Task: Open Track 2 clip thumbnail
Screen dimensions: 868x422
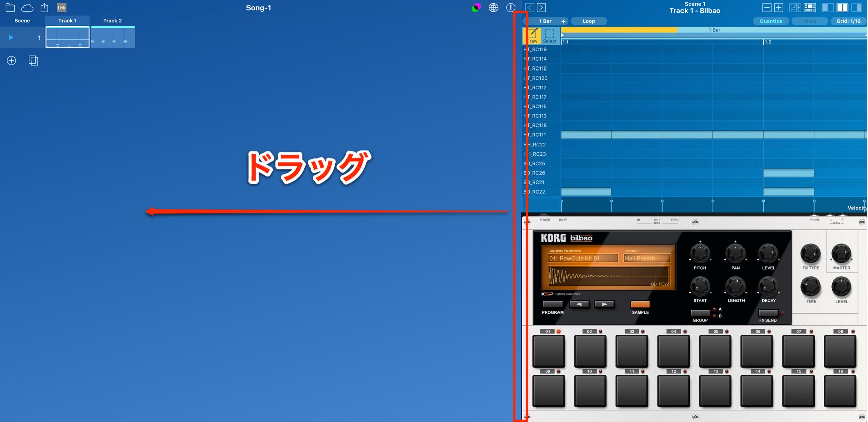Action: pyautogui.click(x=113, y=38)
